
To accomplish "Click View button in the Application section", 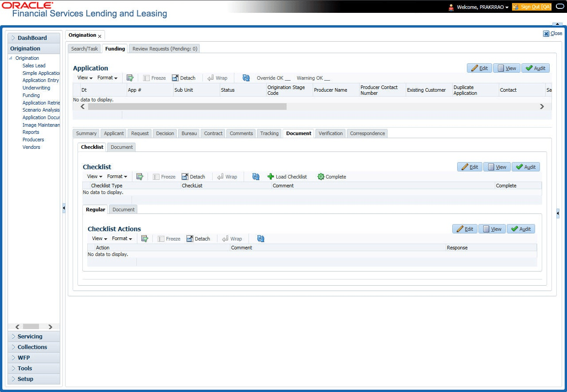I will click(507, 68).
